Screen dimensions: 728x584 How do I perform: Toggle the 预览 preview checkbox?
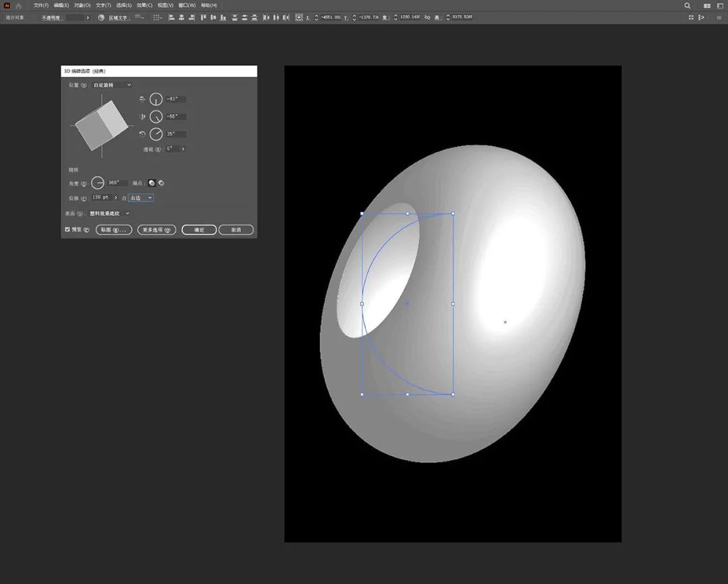point(67,230)
